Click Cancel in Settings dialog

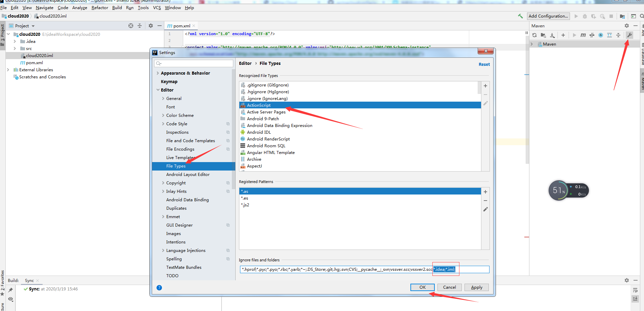[450, 287]
